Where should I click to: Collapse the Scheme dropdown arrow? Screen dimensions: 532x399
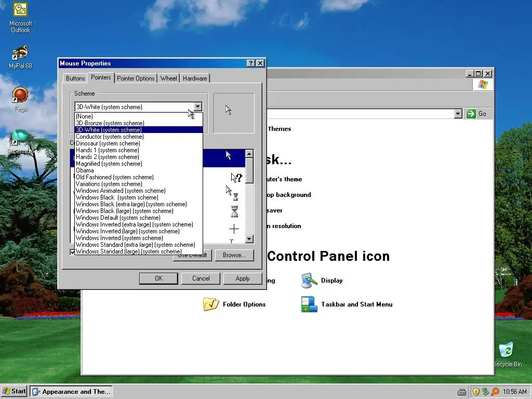(x=197, y=107)
